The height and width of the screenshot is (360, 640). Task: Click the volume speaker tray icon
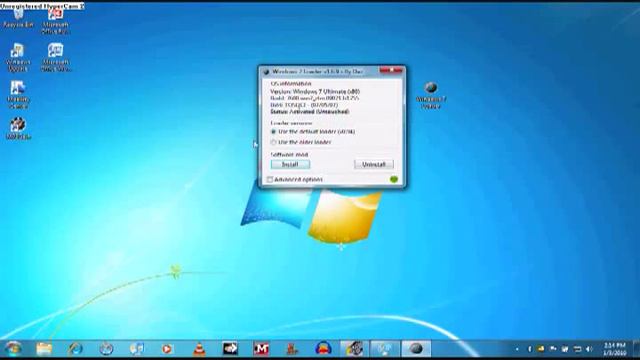pos(589,349)
